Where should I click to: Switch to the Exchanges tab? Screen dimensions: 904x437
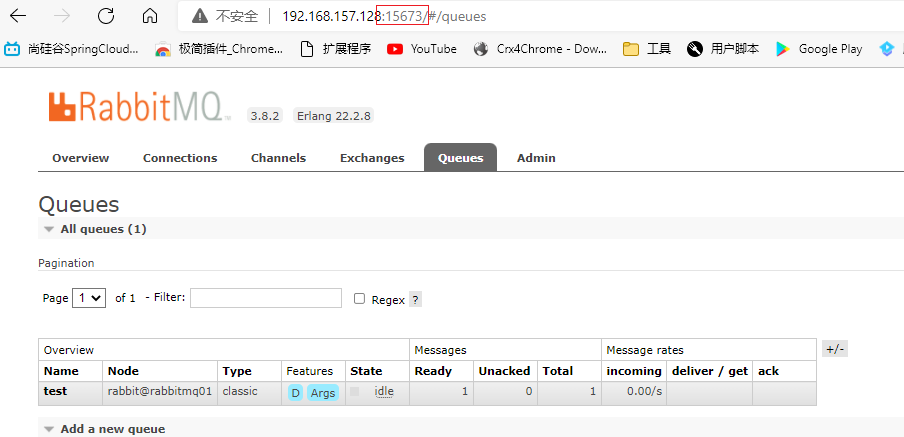pyautogui.click(x=372, y=158)
